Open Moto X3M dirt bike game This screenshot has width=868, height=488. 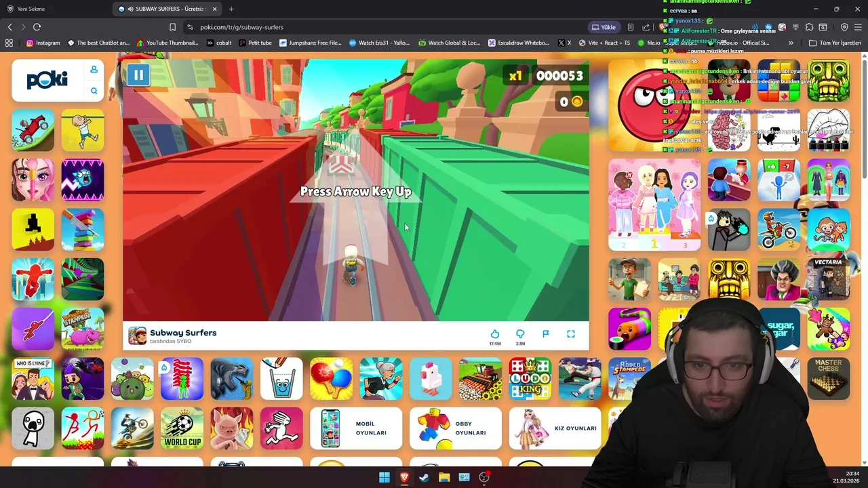[x=778, y=229]
